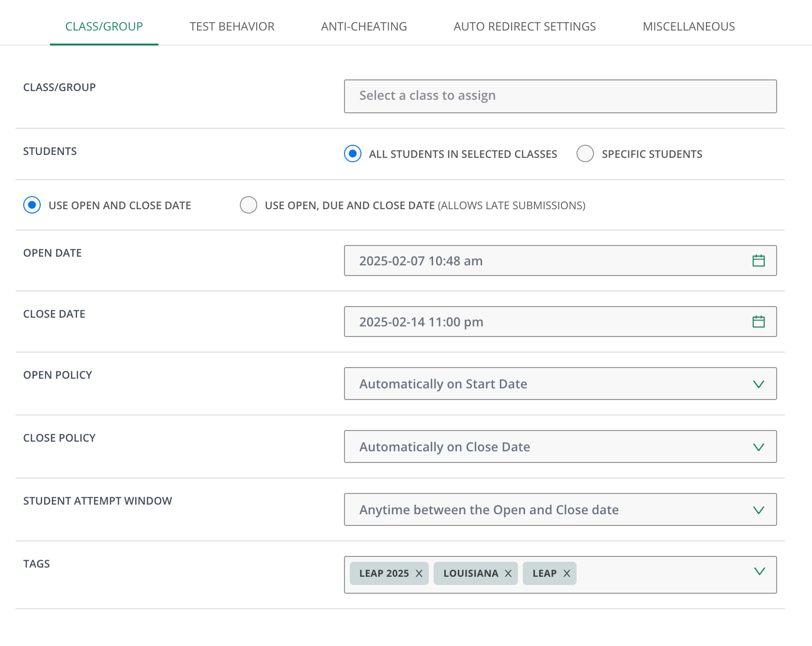Choose Use Open, Due and Close Date
The height and width of the screenshot is (646, 812).
click(x=249, y=205)
